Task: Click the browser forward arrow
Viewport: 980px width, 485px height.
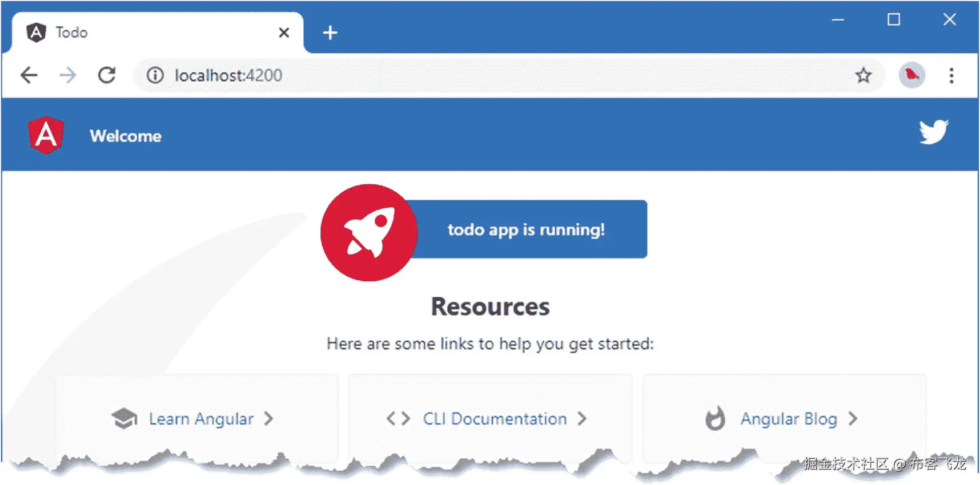Action: coord(67,75)
